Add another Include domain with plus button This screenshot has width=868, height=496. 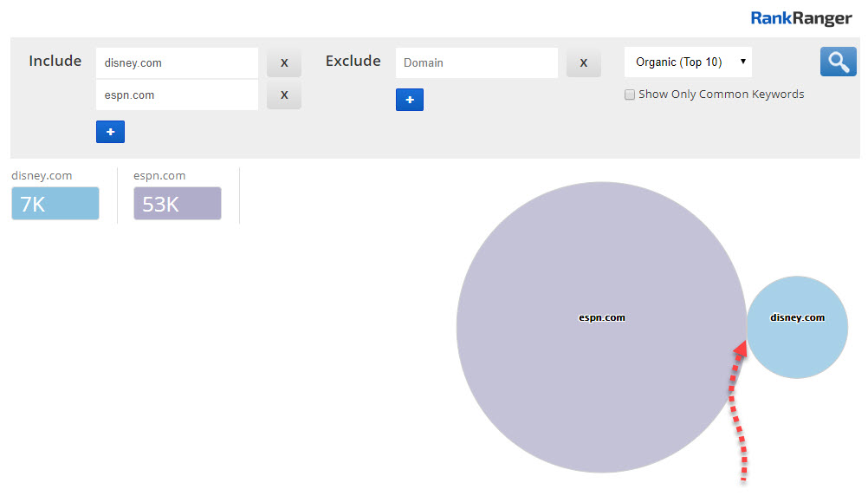[x=110, y=132]
